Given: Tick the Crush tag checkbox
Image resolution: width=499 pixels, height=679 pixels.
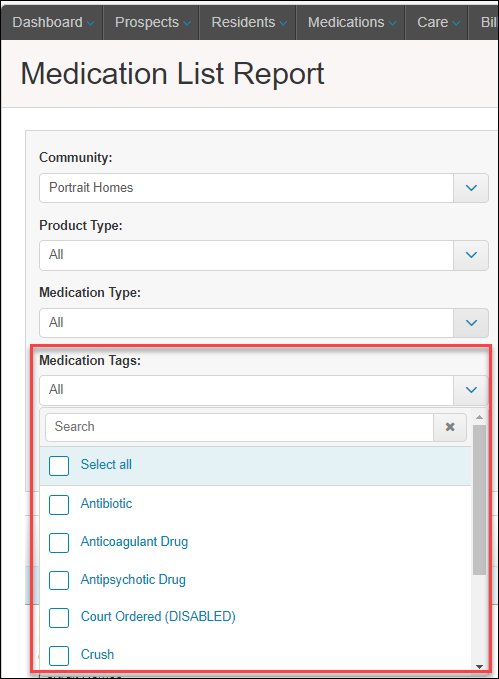Looking at the screenshot, I should (59, 656).
